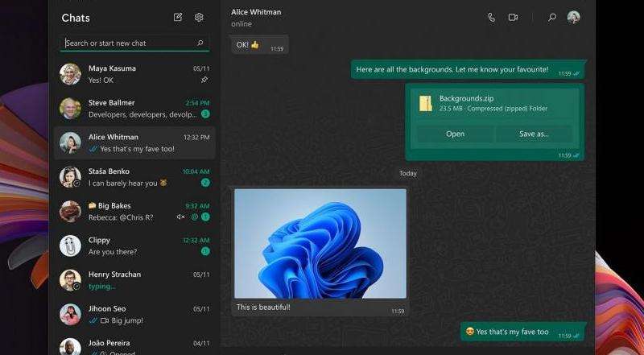Click the new chat compose icon
The width and height of the screenshot is (644, 355).
[178, 17]
